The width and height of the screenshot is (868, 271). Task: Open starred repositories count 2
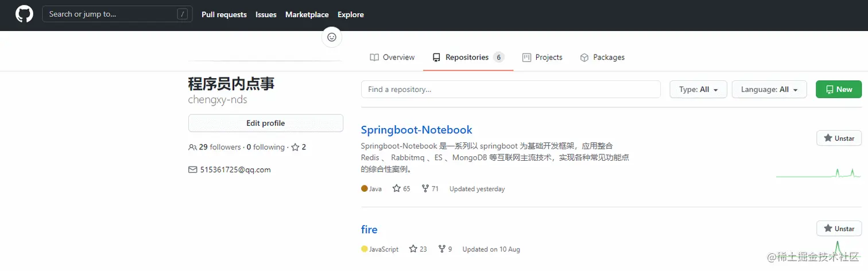[x=299, y=147]
